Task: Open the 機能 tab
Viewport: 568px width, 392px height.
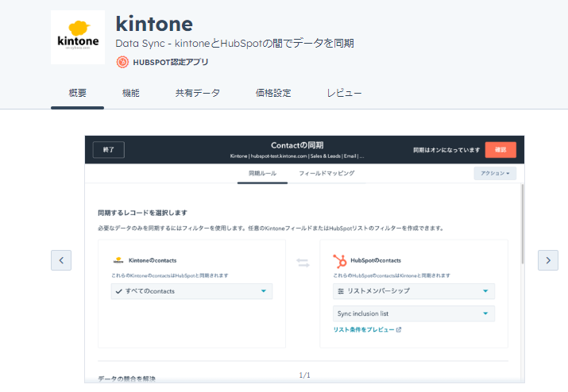Action: tap(131, 93)
